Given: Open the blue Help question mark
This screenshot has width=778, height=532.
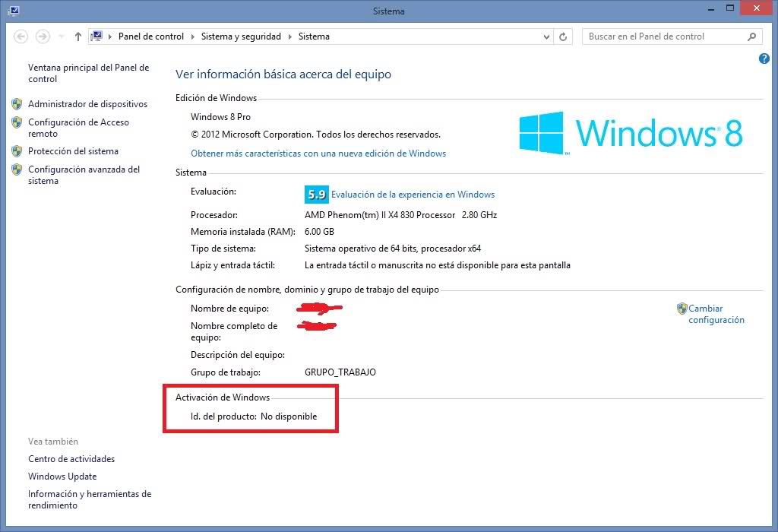Looking at the screenshot, I should (764, 59).
